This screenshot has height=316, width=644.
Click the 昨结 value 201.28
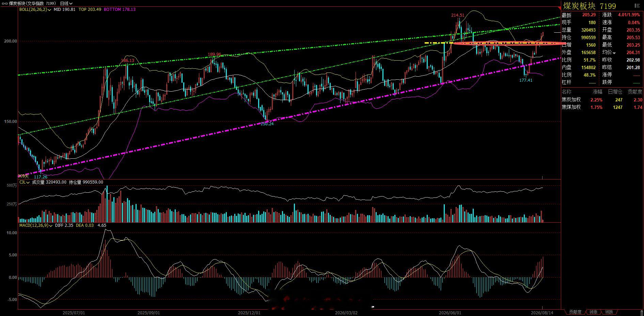coord(633,67)
